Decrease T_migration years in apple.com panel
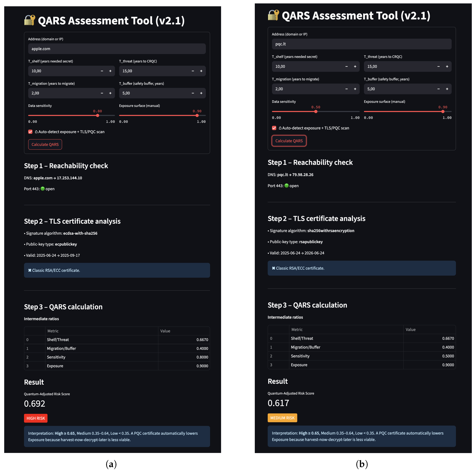Screen dimensions: 476x473 (x=102, y=93)
